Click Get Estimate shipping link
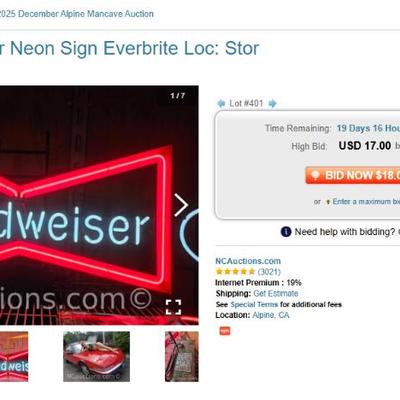The width and height of the screenshot is (400, 400). tap(276, 294)
